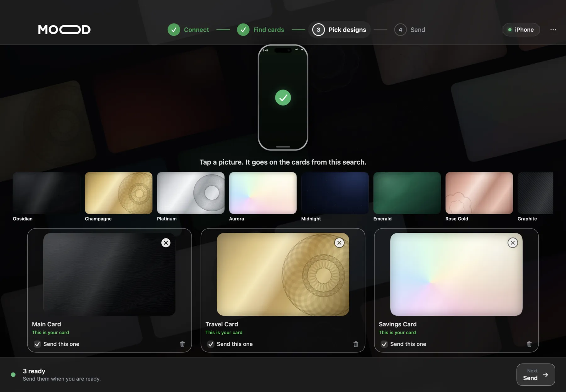This screenshot has width=566, height=392.
Task: Click the '3 ready' status text
Action: 34,371
